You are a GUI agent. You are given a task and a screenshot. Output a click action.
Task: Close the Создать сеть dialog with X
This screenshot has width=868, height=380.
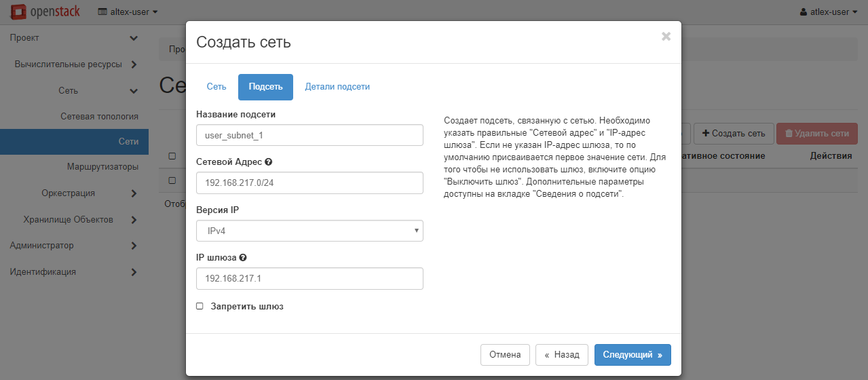click(x=666, y=37)
